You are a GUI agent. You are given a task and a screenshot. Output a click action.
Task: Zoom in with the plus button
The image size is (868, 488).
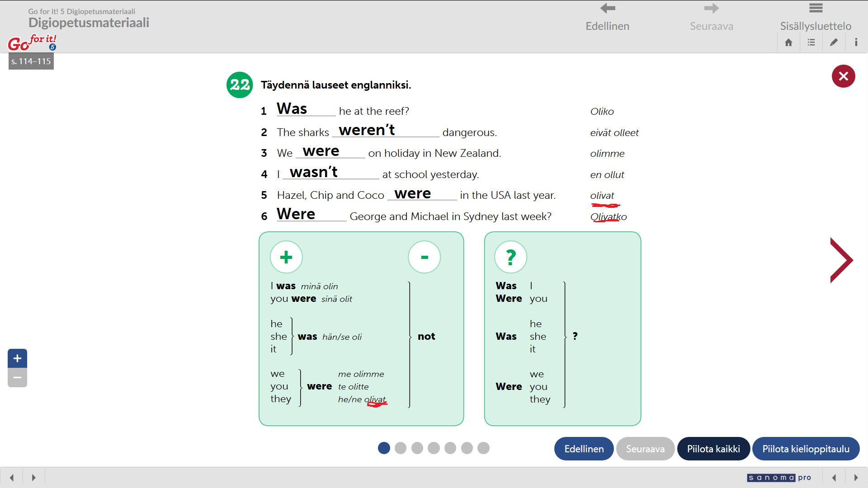17,358
